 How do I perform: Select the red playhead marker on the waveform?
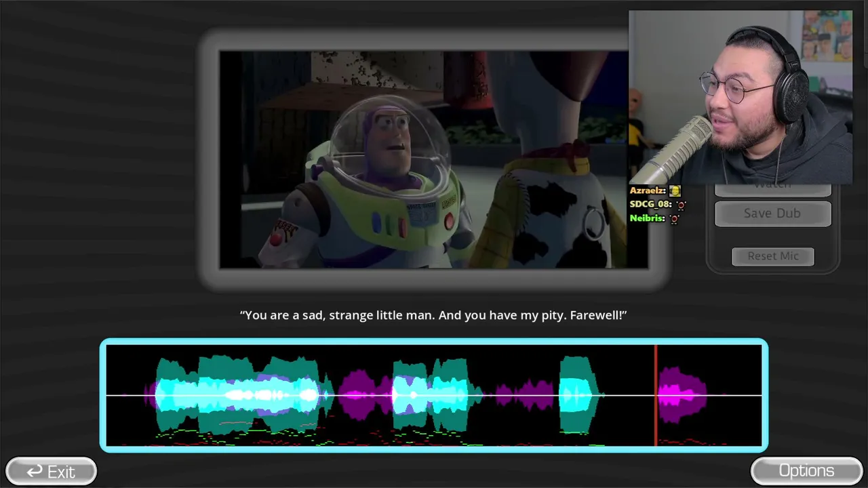coord(656,395)
